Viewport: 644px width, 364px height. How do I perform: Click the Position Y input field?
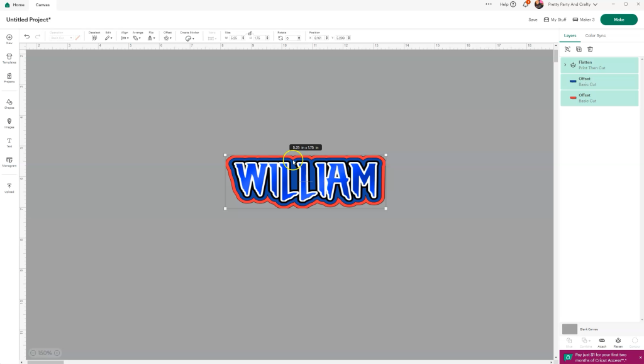point(341,38)
